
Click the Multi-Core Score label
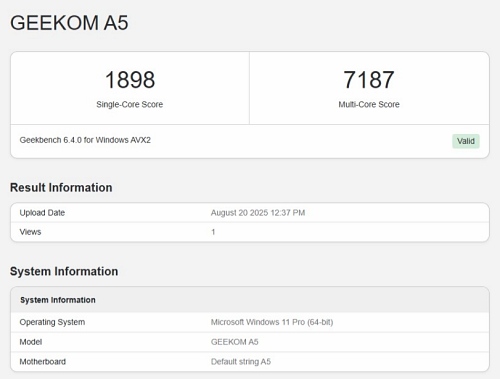click(x=369, y=104)
